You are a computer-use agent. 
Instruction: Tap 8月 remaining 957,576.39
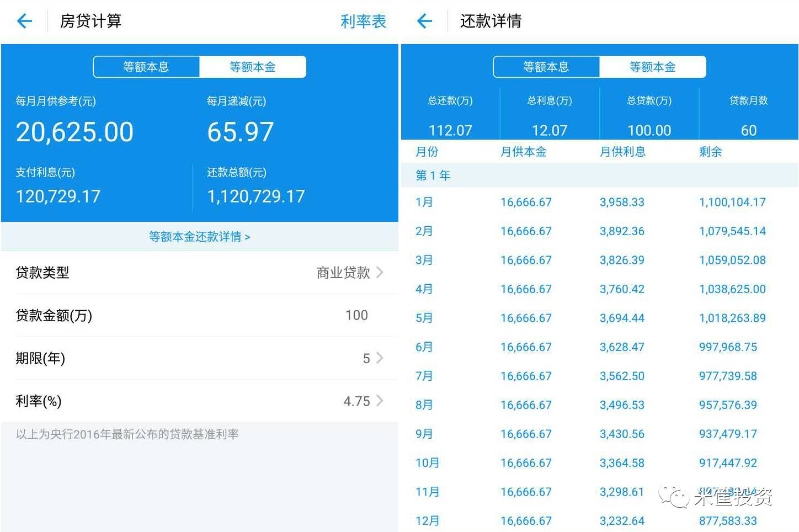728,405
